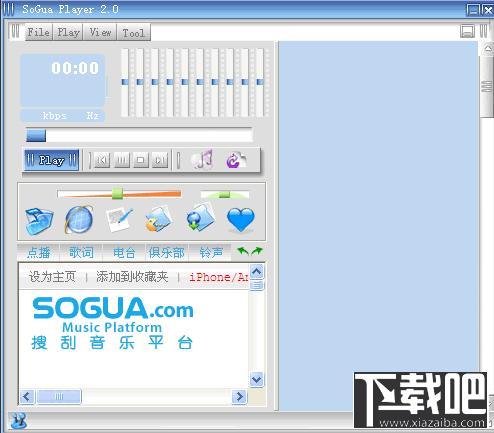Viewport: 494px width, 433px height.
Task: Click the large Play button
Action: pyautogui.click(x=51, y=160)
